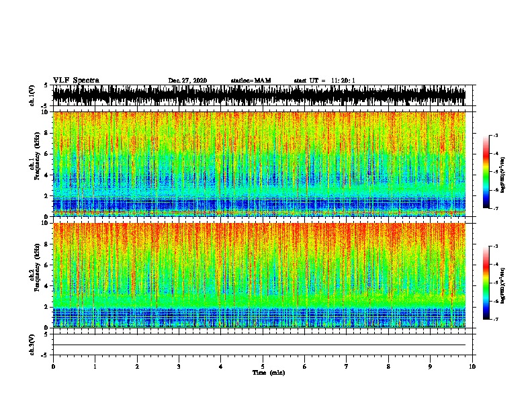Click the ch.1 colorbar "-4" tick value
The width and height of the screenshot is (532, 411).
[x=496, y=154]
